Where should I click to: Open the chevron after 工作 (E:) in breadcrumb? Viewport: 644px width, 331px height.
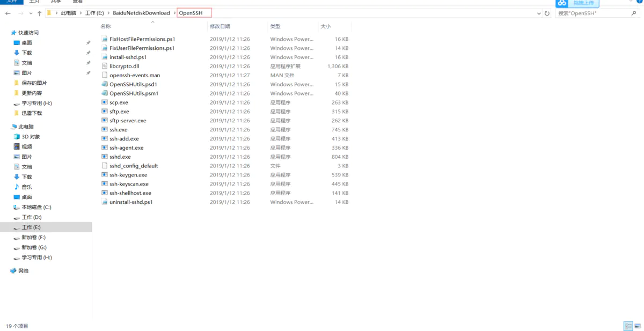point(108,13)
